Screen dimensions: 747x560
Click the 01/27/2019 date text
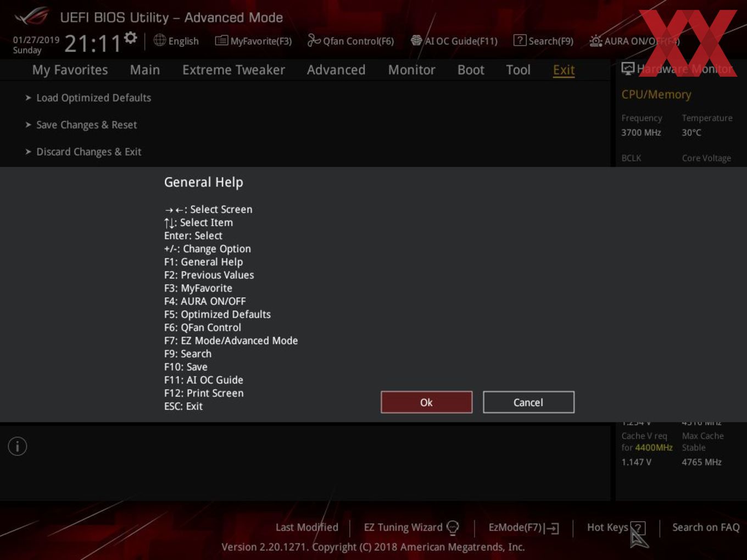coord(36,40)
